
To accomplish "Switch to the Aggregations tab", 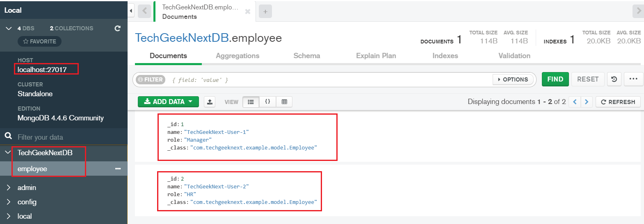I will 238,56.
